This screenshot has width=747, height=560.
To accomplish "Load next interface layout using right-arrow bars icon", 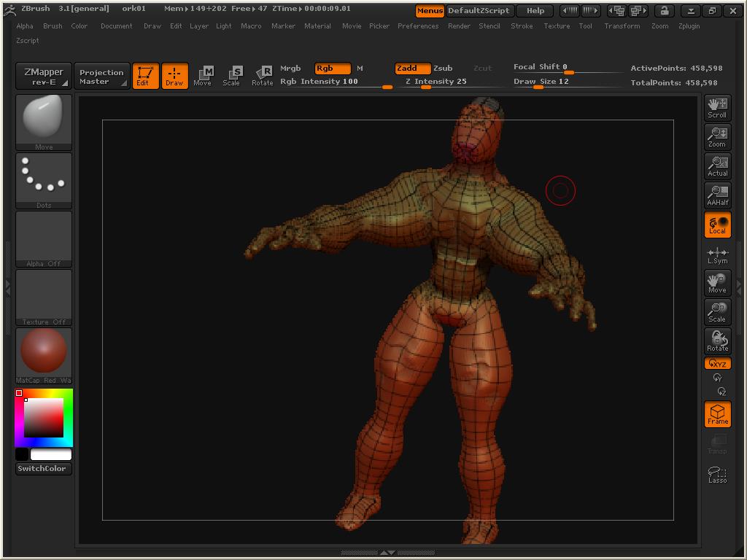I will point(591,10).
